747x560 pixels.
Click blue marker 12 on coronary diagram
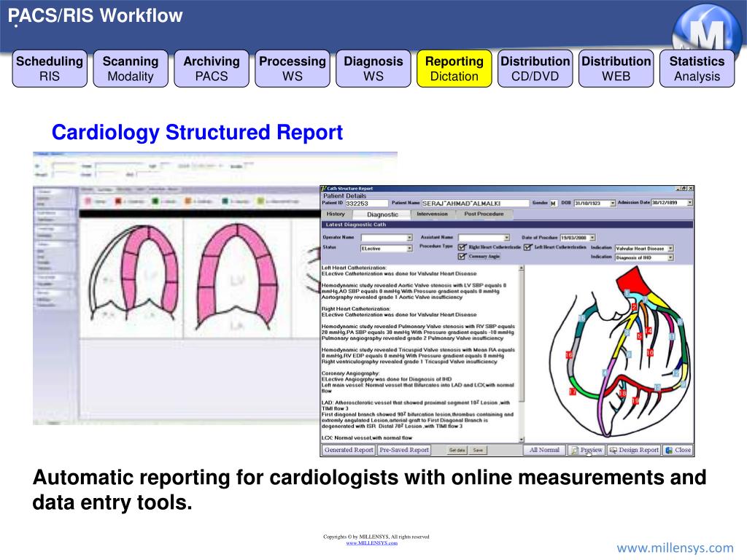pyautogui.click(x=676, y=374)
